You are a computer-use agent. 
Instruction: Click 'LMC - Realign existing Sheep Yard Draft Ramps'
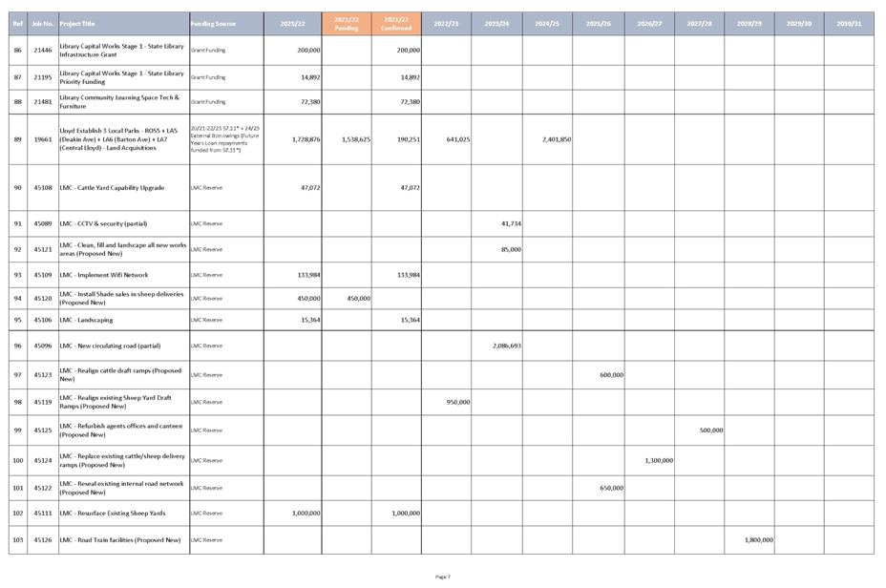click(116, 402)
